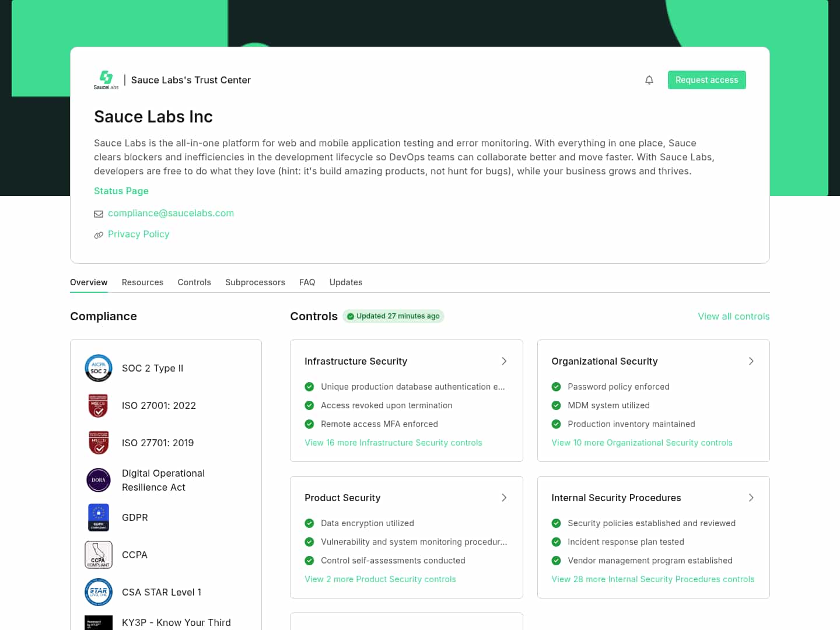Open notifications via the bell icon
Viewport: 840px width, 630px height.
click(x=649, y=80)
